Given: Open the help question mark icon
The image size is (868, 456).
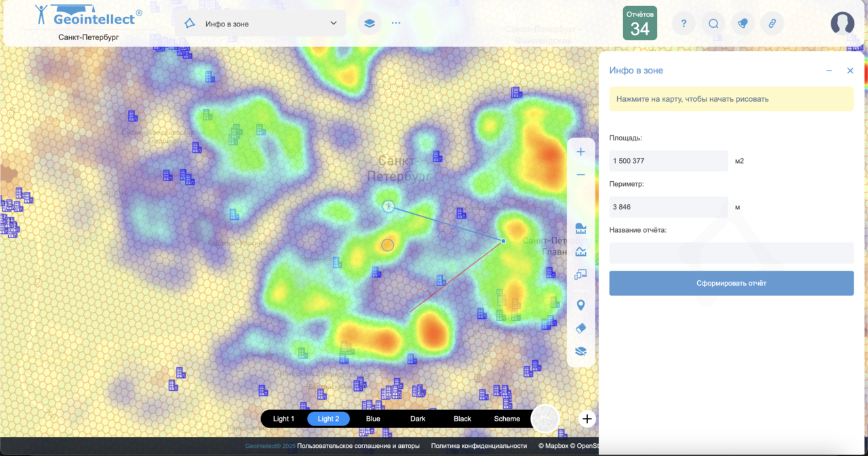Looking at the screenshot, I should [x=684, y=24].
